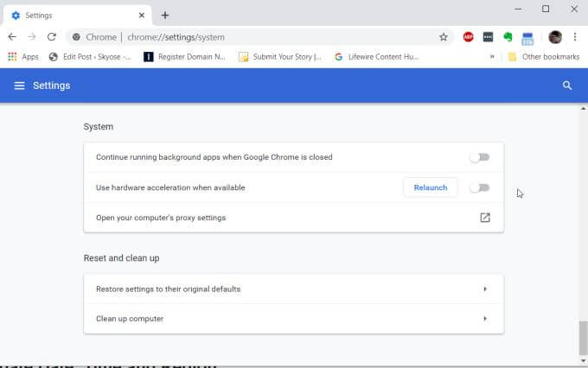Open the Lifewire Content Hub bookmark
Image resolution: width=588 pixels, height=368 pixels.
[376, 57]
